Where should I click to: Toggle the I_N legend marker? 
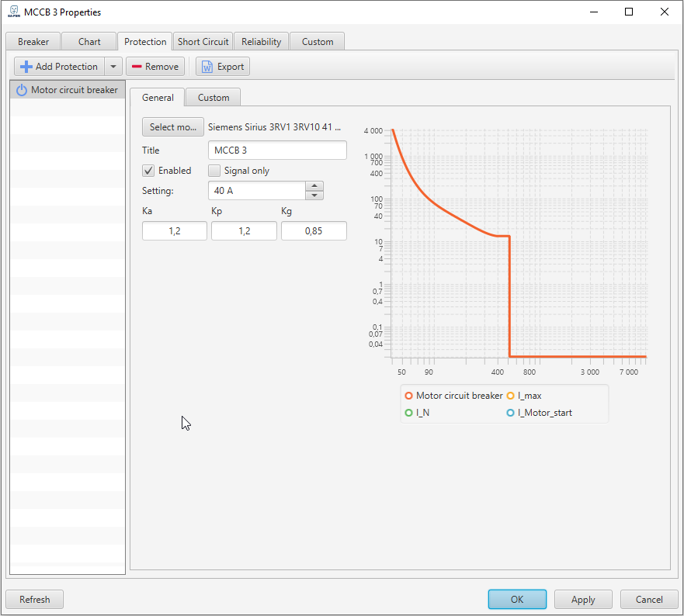click(x=408, y=413)
